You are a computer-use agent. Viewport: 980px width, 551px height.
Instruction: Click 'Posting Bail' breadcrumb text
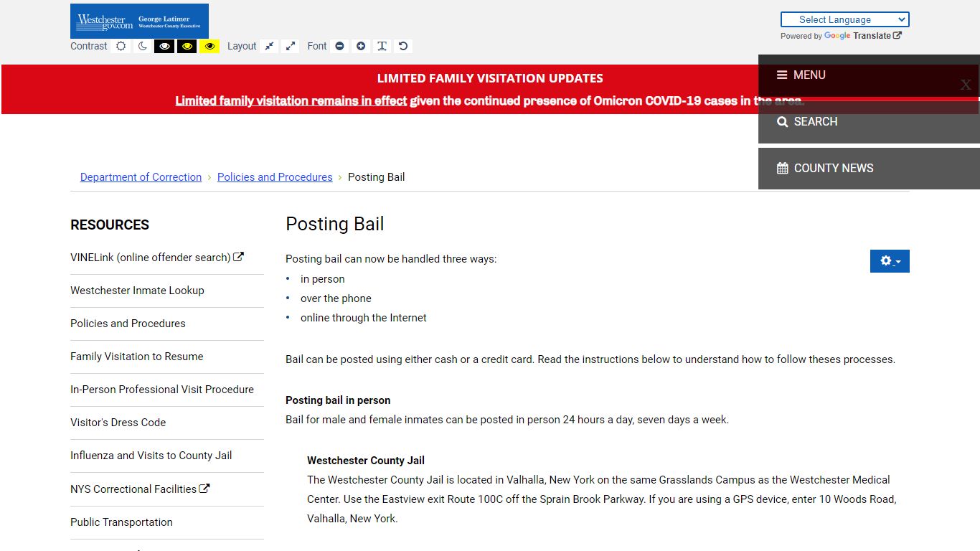[x=377, y=177]
